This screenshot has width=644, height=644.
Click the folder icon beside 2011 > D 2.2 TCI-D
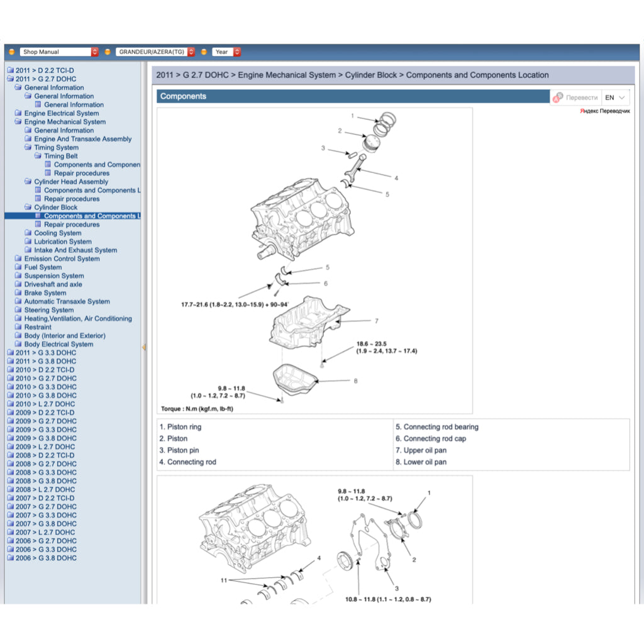[10, 71]
